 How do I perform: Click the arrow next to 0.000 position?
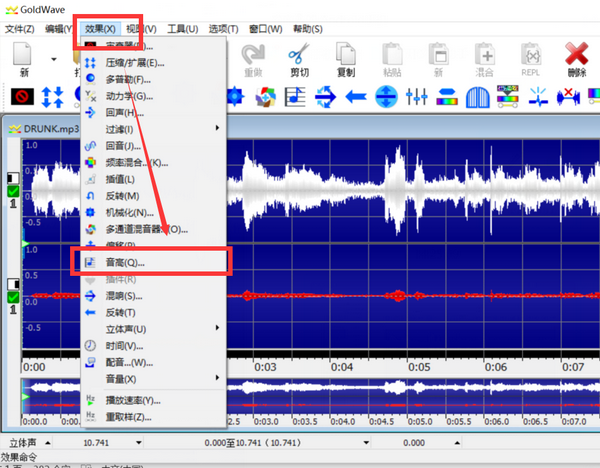click(x=457, y=443)
